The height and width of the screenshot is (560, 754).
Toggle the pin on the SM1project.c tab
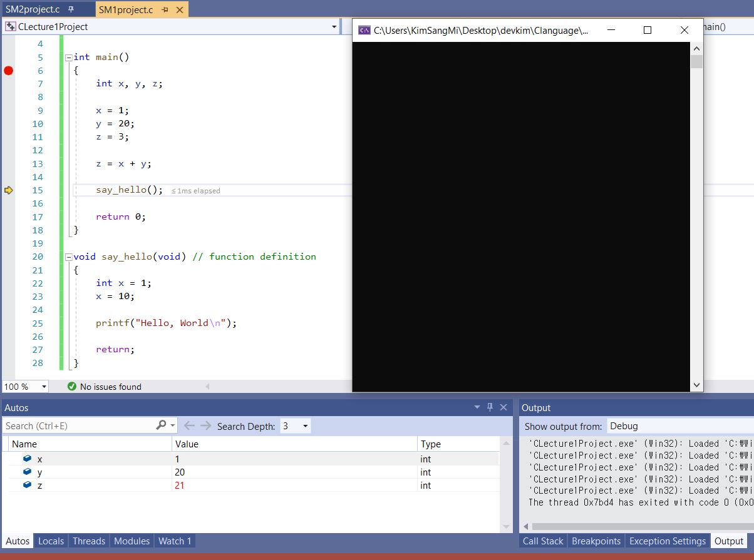click(x=165, y=10)
